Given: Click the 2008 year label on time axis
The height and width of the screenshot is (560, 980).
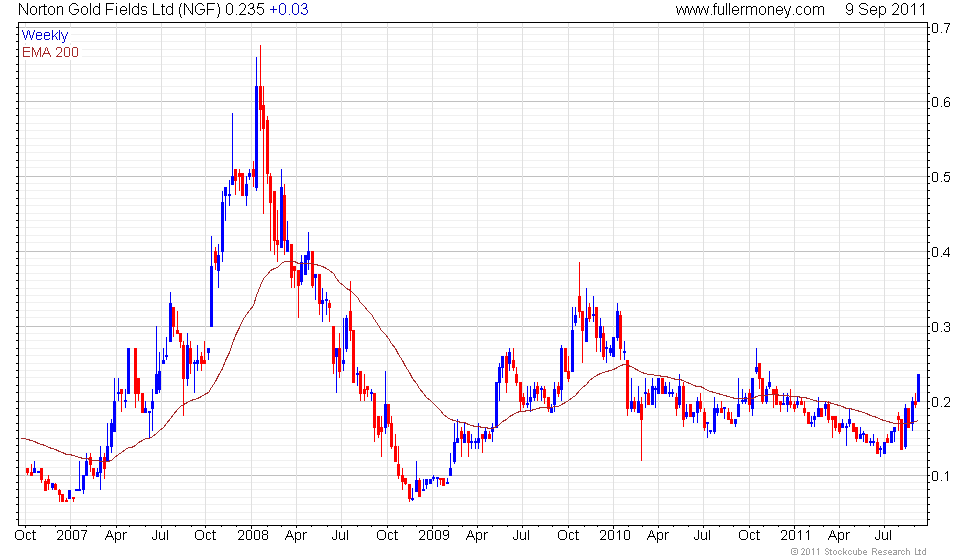Looking at the screenshot, I should point(252,535).
